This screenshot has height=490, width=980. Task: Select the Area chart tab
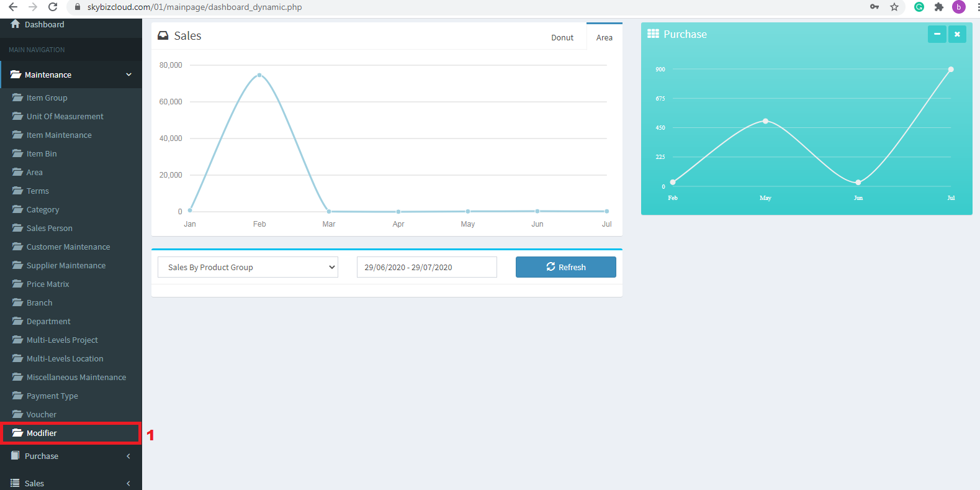pos(604,38)
